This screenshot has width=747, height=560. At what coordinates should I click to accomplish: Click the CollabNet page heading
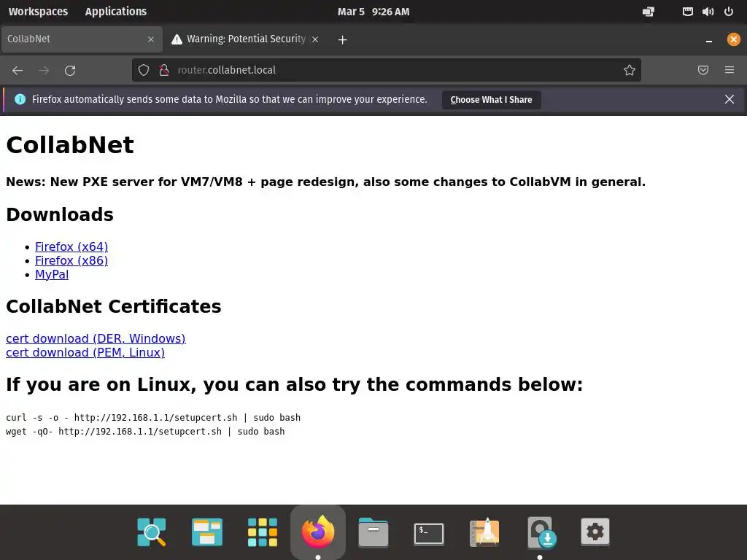click(70, 145)
